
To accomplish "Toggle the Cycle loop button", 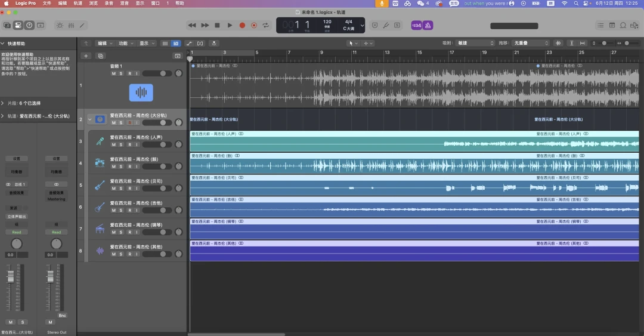I will click(266, 26).
